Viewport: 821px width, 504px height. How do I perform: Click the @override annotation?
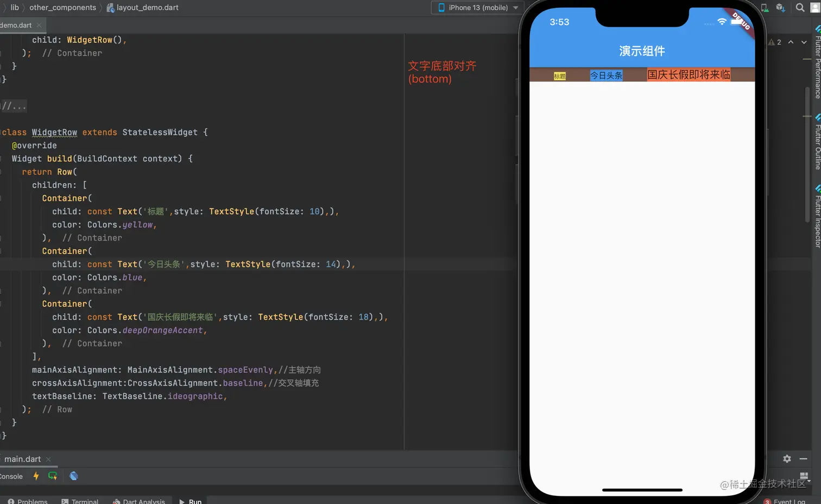coord(34,146)
